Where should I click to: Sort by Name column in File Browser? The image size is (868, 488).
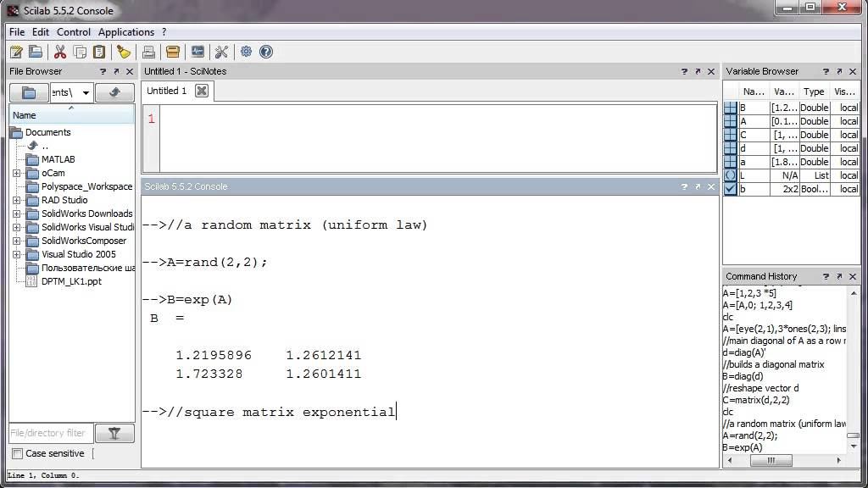click(71, 115)
